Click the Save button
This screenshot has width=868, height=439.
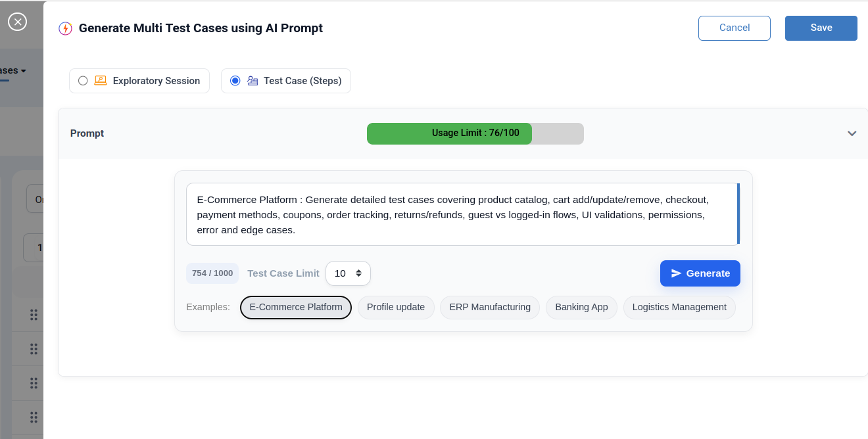click(x=821, y=28)
